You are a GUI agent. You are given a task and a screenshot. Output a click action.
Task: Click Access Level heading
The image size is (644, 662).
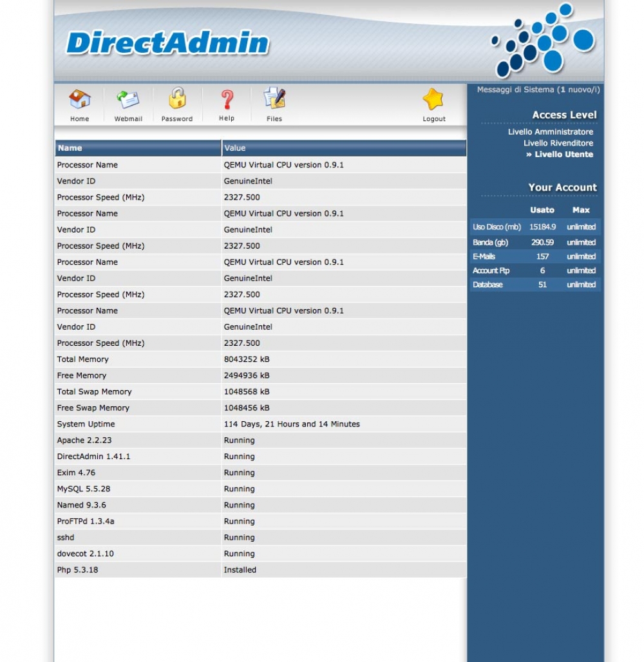(x=565, y=115)
